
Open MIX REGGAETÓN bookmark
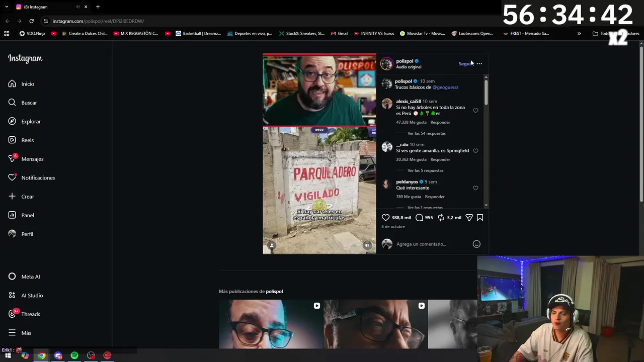(x=136, y=34)
